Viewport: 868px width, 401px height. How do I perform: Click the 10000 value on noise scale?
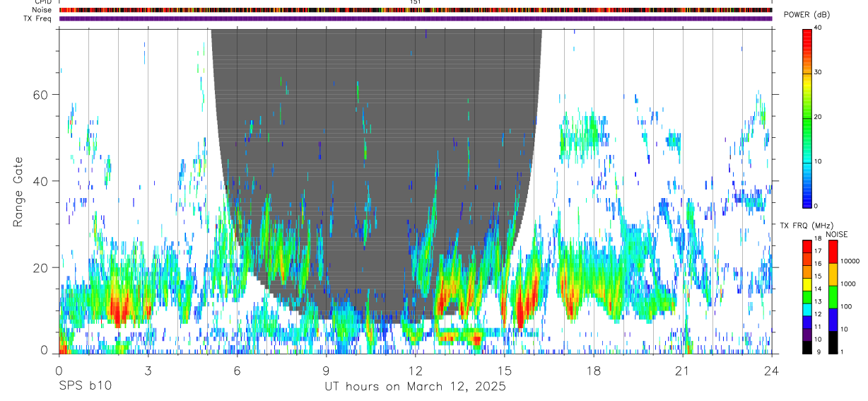(850, 261)
